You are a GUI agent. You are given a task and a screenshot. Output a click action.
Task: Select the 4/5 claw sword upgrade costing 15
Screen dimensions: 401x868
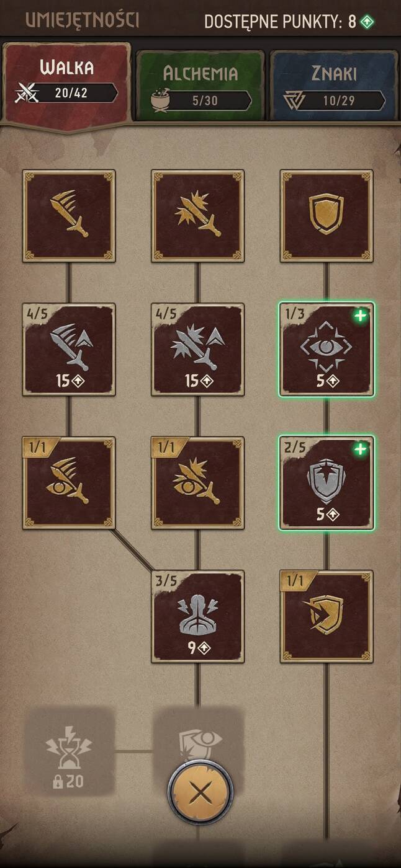(69, 349)
